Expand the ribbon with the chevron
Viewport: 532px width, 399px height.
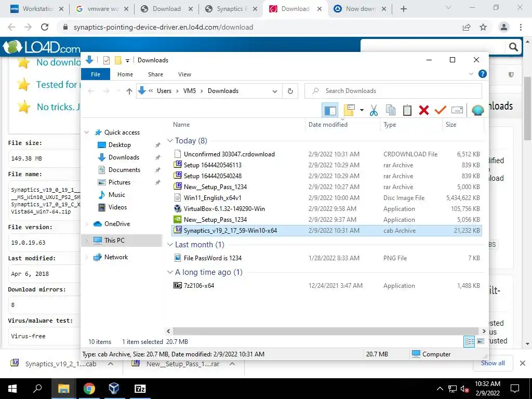tap(471, 74)
